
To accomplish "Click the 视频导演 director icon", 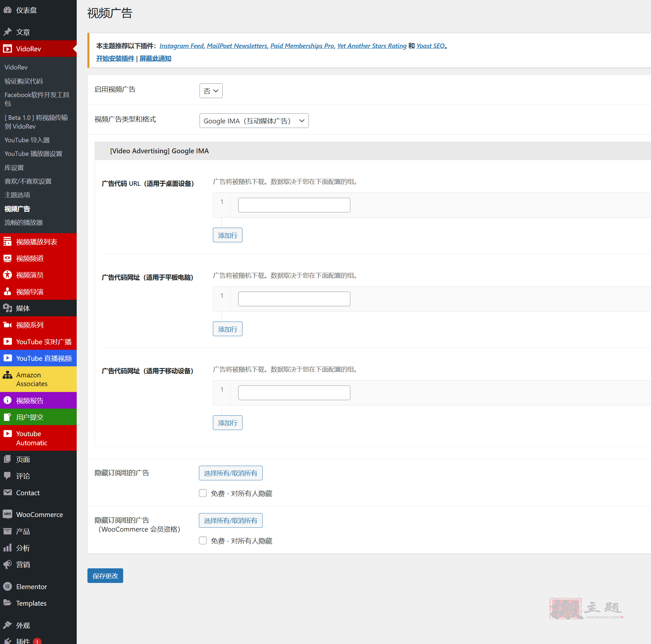I will 7,292.
